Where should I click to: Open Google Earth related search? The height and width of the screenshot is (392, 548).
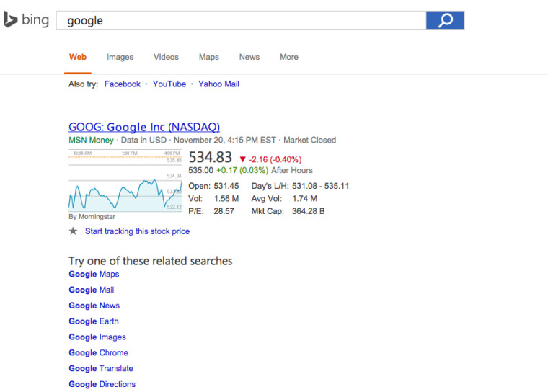coord(94,321)
